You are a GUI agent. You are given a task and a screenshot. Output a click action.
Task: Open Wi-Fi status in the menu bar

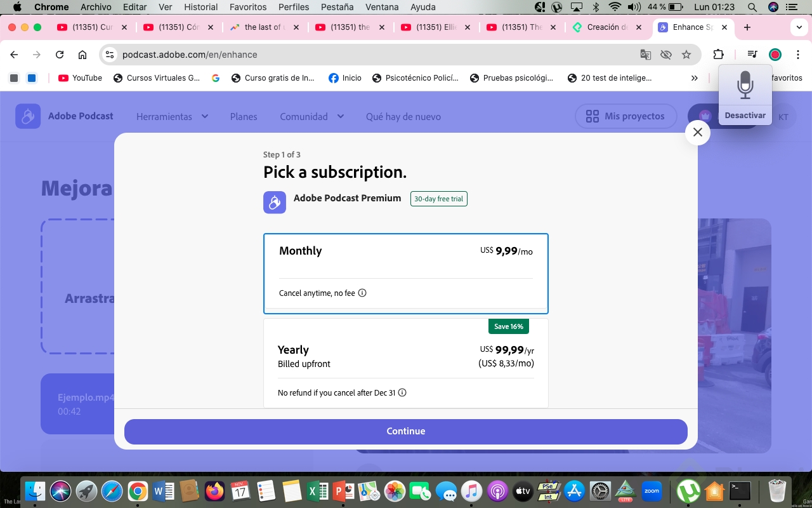click(614, 7)
